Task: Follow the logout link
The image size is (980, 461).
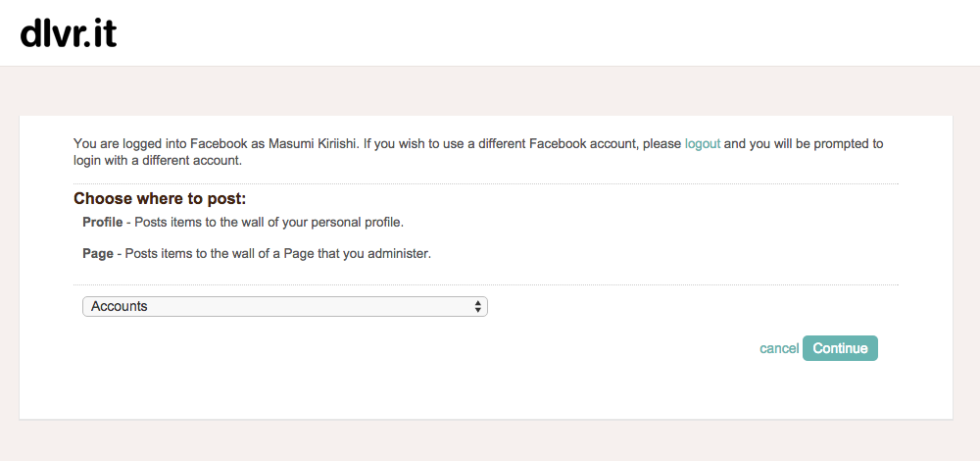Action: 703,144
